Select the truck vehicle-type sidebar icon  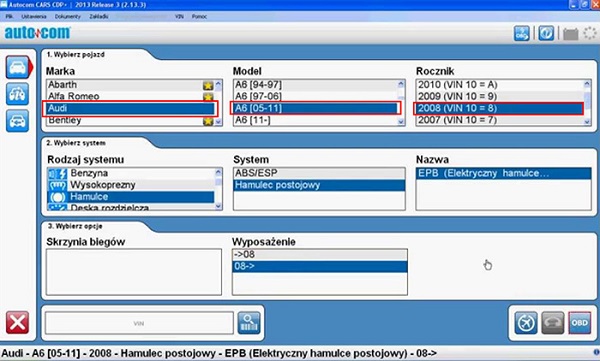[x=18, y=94]
